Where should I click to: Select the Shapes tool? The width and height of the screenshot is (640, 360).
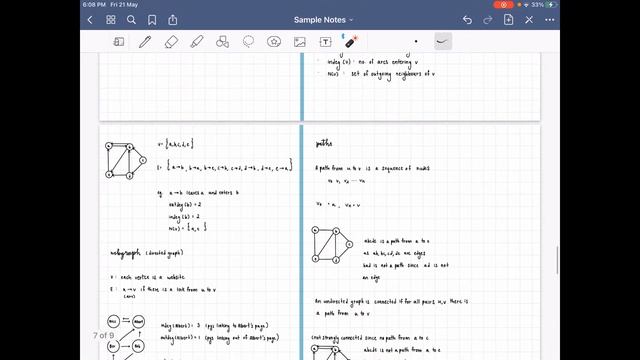[x=222, y=42]
